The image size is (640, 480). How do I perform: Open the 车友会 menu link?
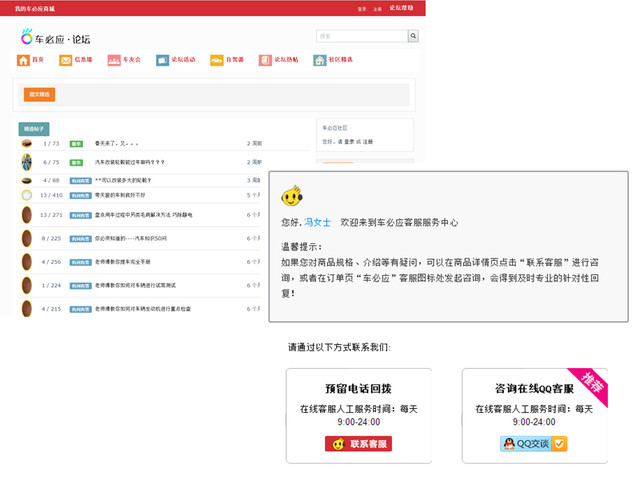click(132, 60)
